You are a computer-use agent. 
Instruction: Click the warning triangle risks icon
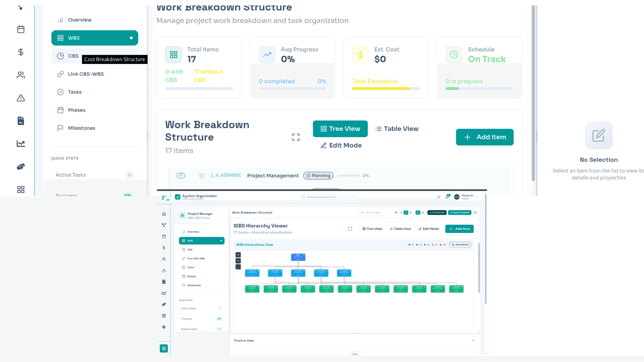tap(21, 98)
